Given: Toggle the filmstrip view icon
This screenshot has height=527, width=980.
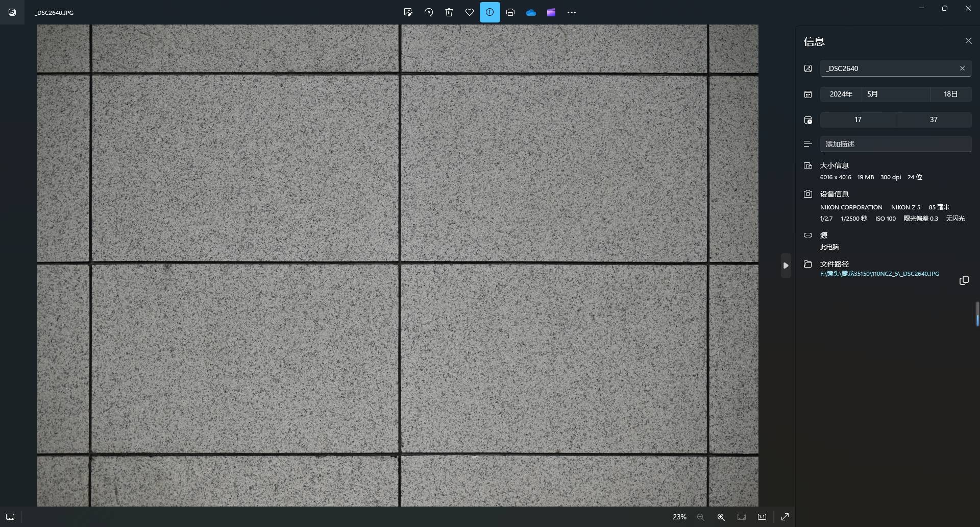Looking at the screenshot, I should (10, 517).
